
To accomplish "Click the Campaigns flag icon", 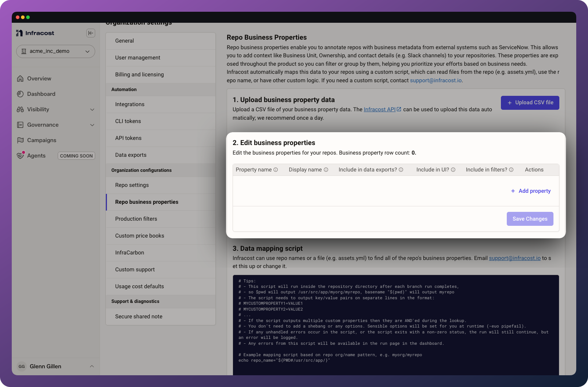I will pos(20,140).
